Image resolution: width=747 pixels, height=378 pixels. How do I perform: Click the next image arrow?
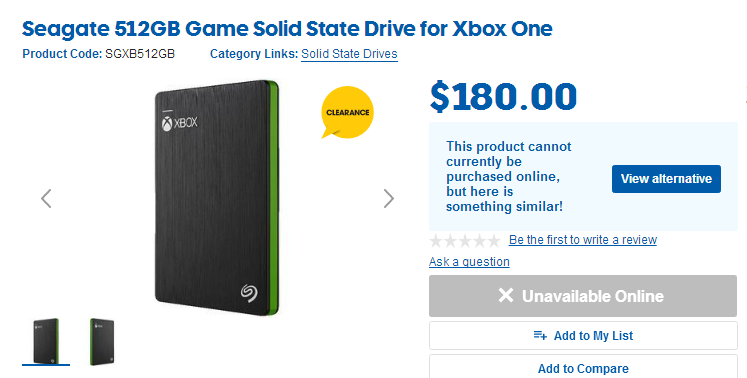pos(389,199)
